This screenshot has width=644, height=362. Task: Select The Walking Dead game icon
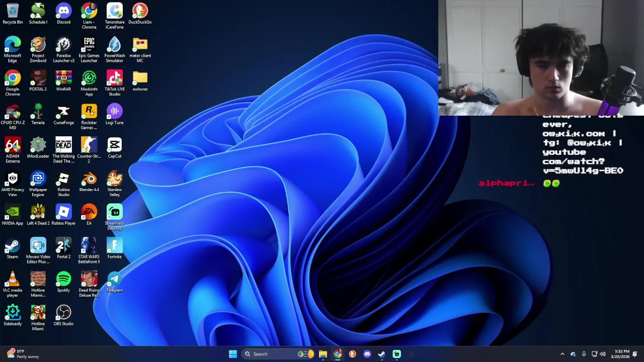[x=63, y=150]
